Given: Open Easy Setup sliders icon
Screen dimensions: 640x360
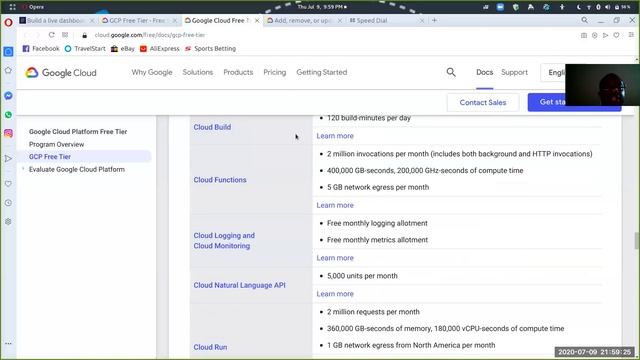Looking at the screenshot, I should 631,36.
